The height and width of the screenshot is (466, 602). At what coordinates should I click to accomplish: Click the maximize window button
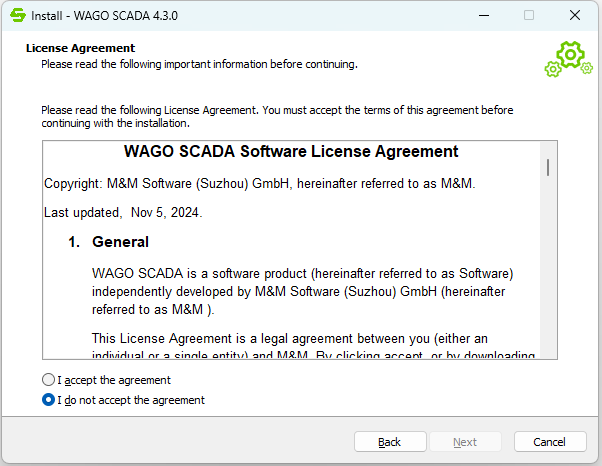click(x=529, y=16)
